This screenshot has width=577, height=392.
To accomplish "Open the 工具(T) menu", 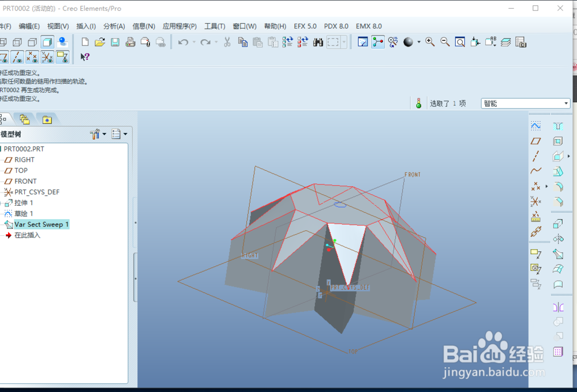I will click(x=215, y=26).
